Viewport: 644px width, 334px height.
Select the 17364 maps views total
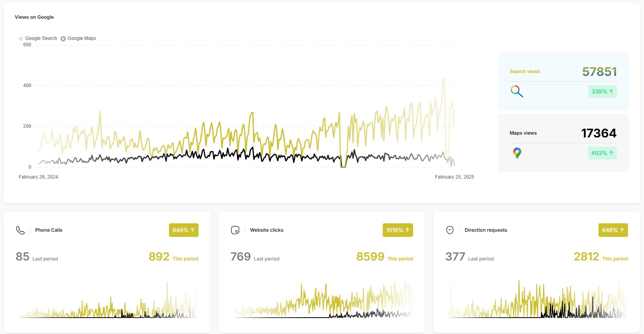598,133
